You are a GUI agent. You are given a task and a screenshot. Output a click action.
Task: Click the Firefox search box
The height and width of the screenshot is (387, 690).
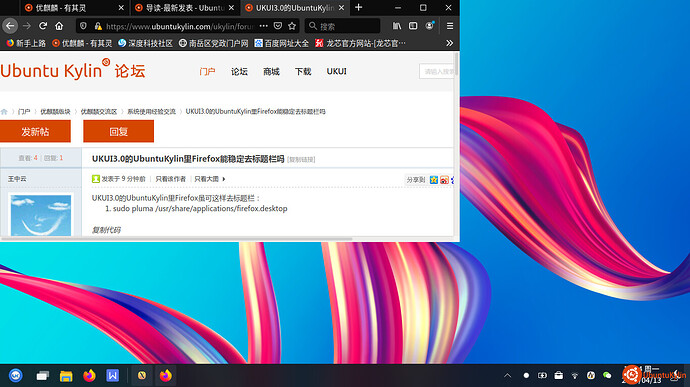pyautogui.click(x=342, y=26)
